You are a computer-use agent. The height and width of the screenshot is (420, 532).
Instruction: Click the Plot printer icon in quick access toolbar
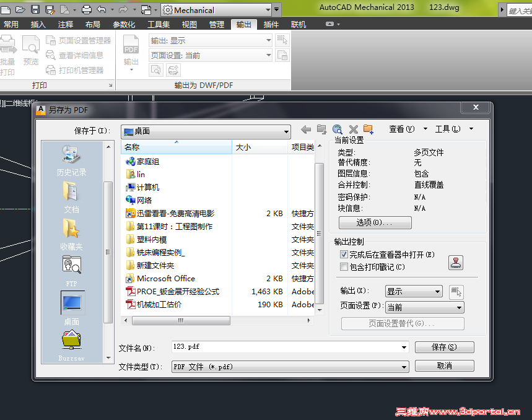(x=87, y=9)
